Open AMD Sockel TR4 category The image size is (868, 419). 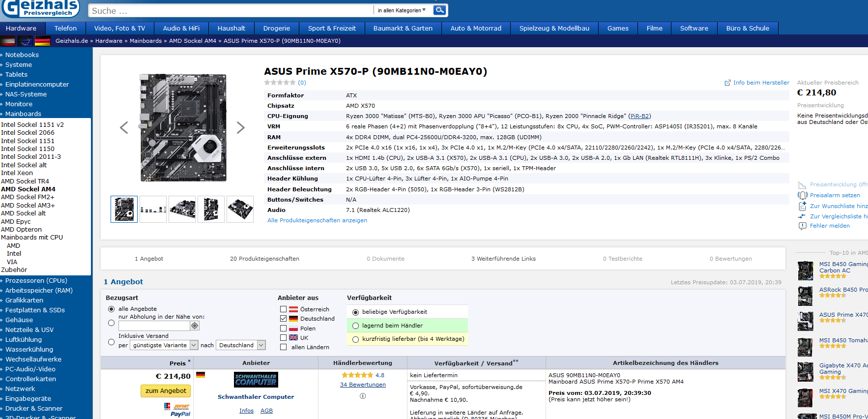[25, 181]
